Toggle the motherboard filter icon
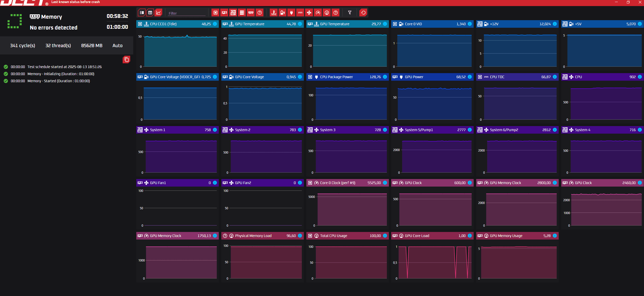The height and width of the screenshot is (296, 644). click(233, 13)
